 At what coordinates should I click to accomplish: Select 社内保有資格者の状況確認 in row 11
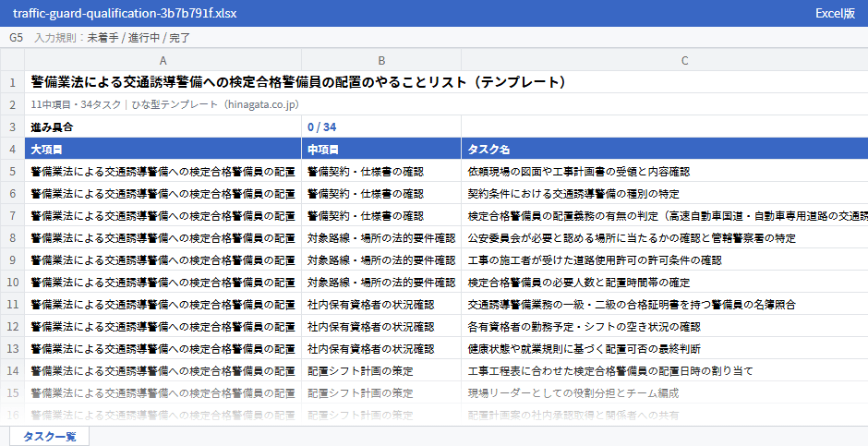[381, 305]
